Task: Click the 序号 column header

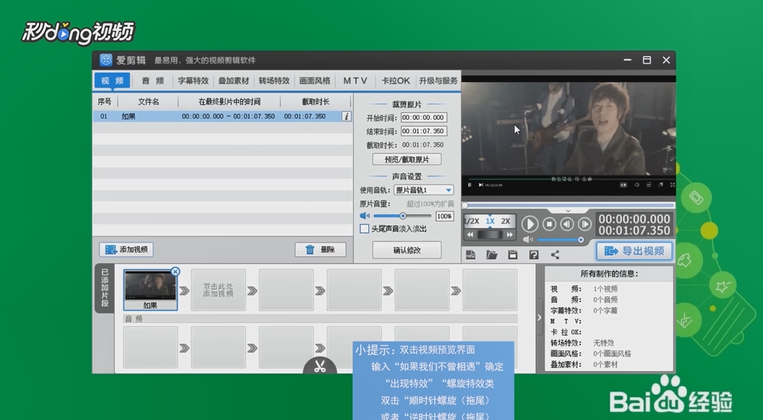Action: pyautogui.click(x=105, y=102)
